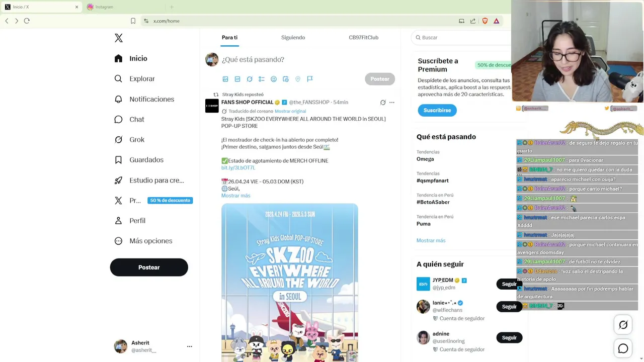Click the schedule post icon in composer

(286, 79)
